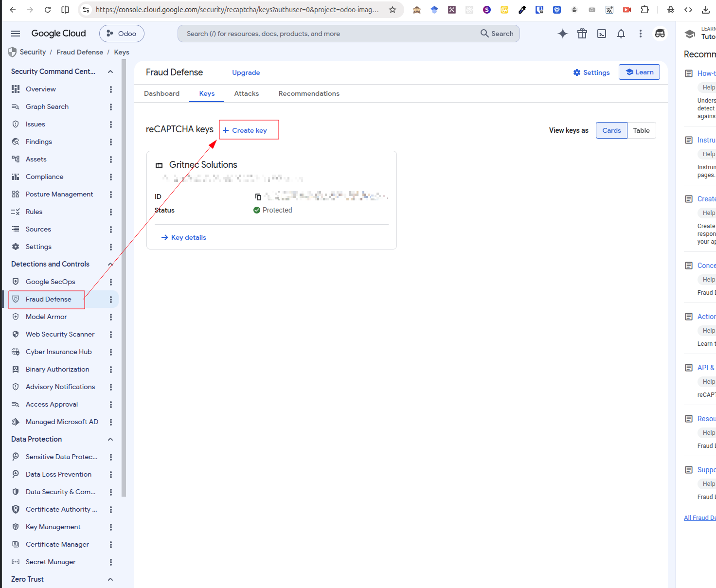The height and width of the screenshot is (588, 716).
Task: Click the Search button in the header
Action: coord(497,34)
